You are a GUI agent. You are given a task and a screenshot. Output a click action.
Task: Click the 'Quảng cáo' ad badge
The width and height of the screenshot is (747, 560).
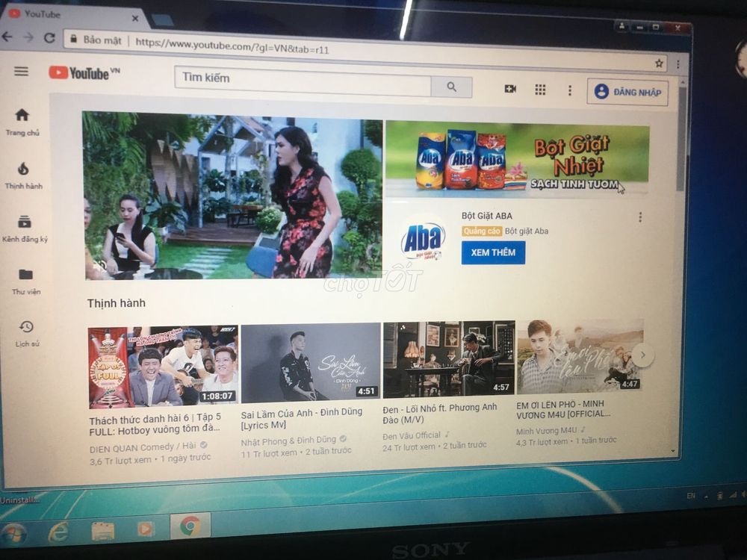coord(482,231)
